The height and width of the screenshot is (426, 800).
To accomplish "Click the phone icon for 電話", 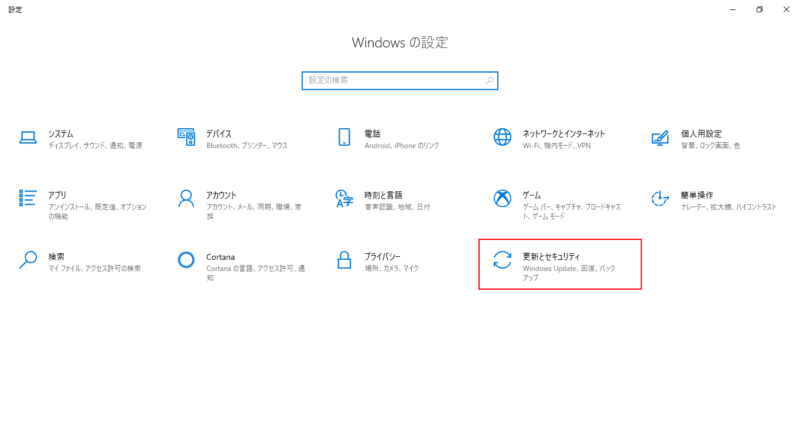I will click(x=344, y=137).
